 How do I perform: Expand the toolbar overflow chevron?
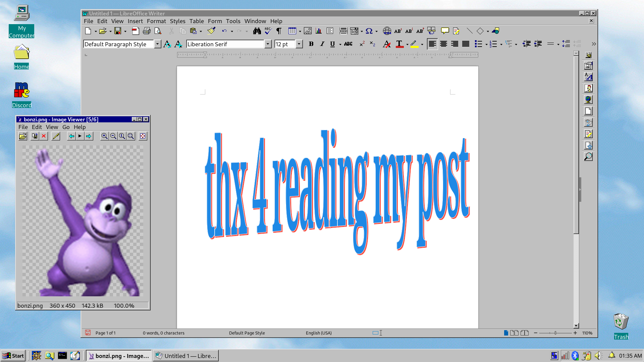click(x=594, y=44)
